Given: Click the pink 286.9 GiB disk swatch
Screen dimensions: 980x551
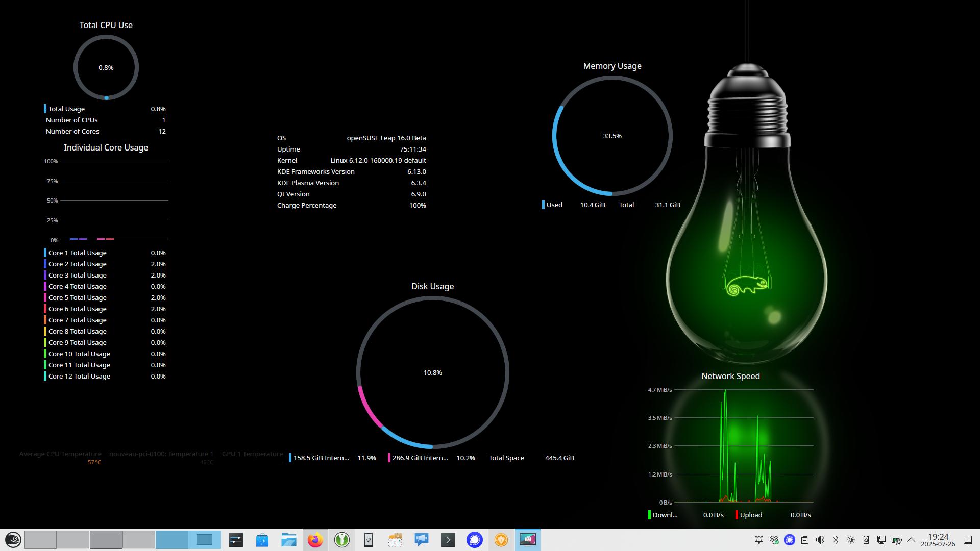Looking at the screenshot, I should (389, 458).
